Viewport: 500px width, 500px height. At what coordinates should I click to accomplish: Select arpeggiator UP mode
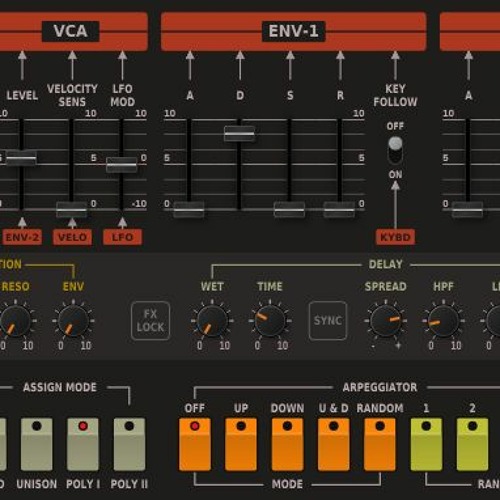tap(241, 444)
